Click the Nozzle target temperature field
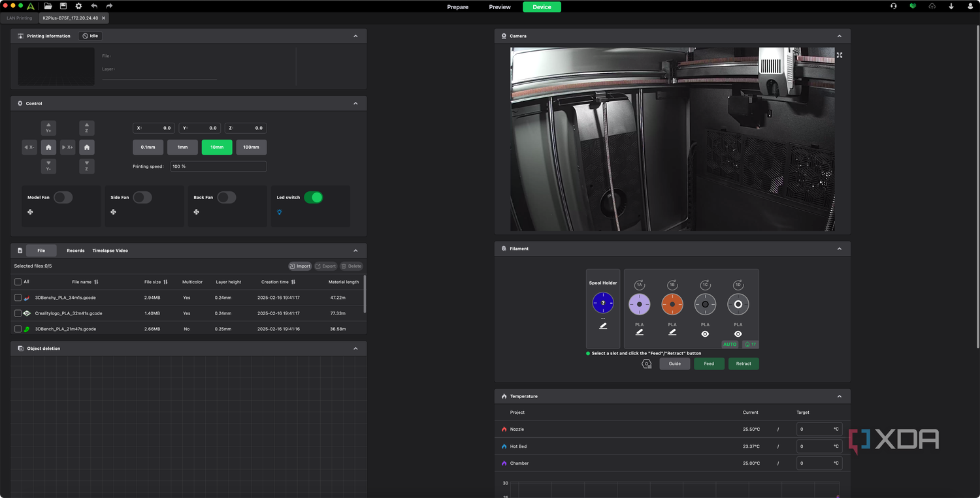Image resolution: width=980 pixels, height=498 pixels. click(819, 429)
